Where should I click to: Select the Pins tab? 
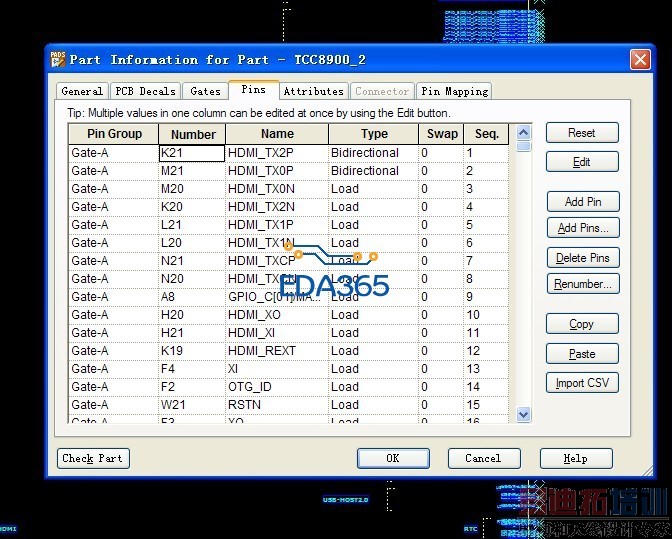[x=254, y=90]
